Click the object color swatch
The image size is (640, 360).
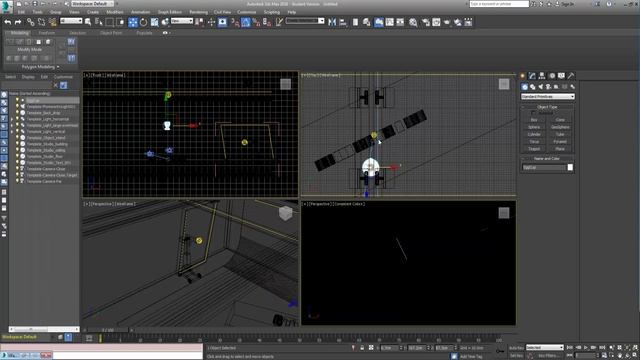click(570, 167)
